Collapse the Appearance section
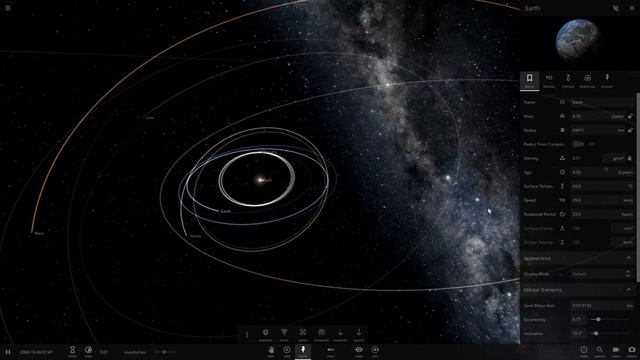This screenshot has height=360, width=640. tap(628, 258)
